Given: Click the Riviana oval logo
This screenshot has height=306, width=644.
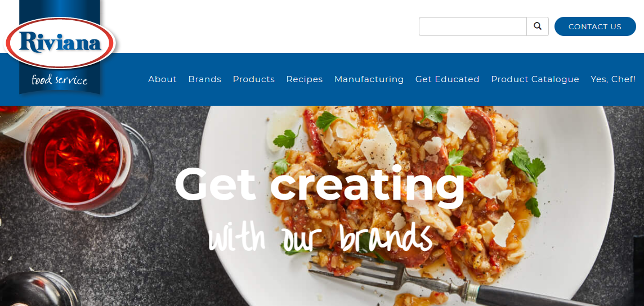Looking at the screenshot, I should (60, 43).
